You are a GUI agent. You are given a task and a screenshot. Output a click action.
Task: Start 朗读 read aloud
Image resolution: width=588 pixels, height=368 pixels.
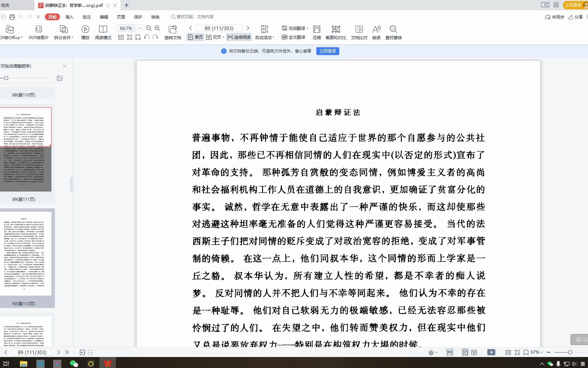click(376, 33)
